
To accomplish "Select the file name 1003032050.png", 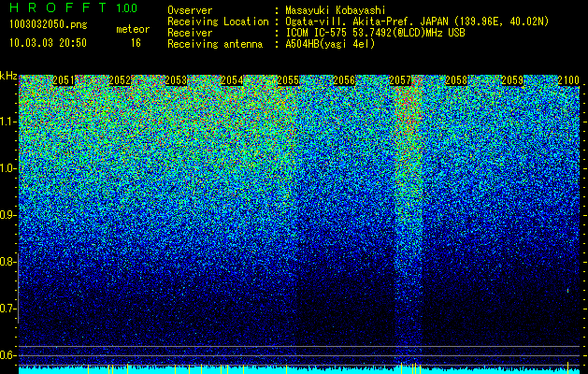I will click(x=49, y=25).
